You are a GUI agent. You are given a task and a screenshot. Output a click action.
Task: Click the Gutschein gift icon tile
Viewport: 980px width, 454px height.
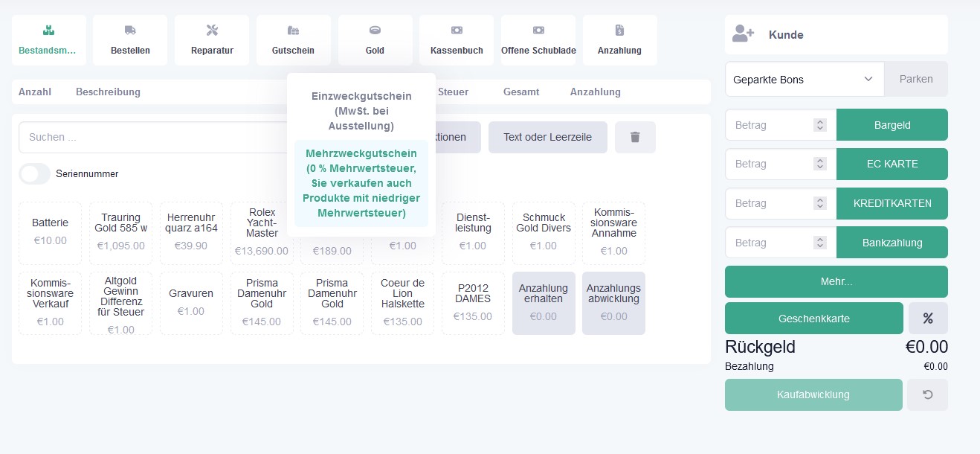[293, 40]
